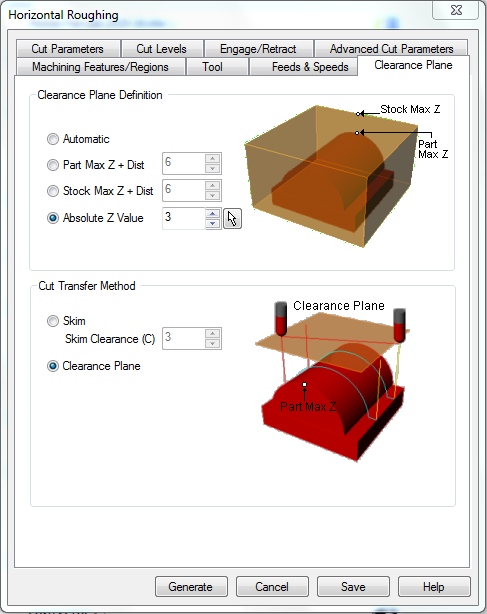Switch to the Engage/Retract tab

[x=258, y=49]
